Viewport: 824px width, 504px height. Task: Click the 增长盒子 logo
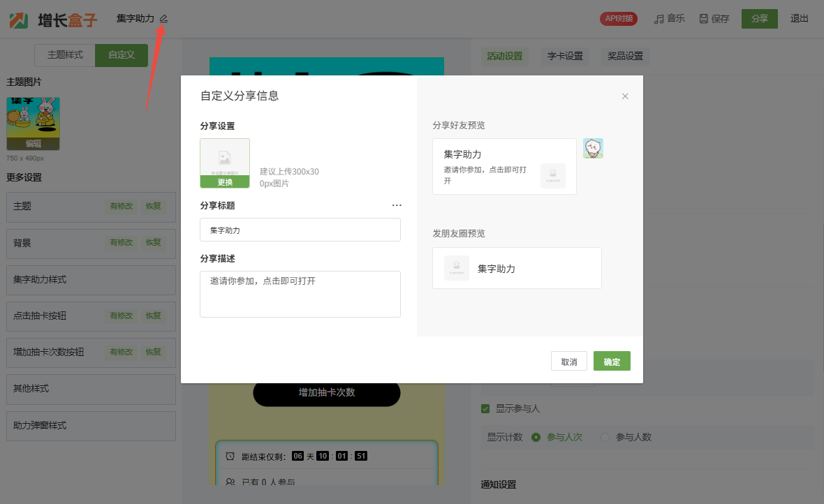pos(53,20)
